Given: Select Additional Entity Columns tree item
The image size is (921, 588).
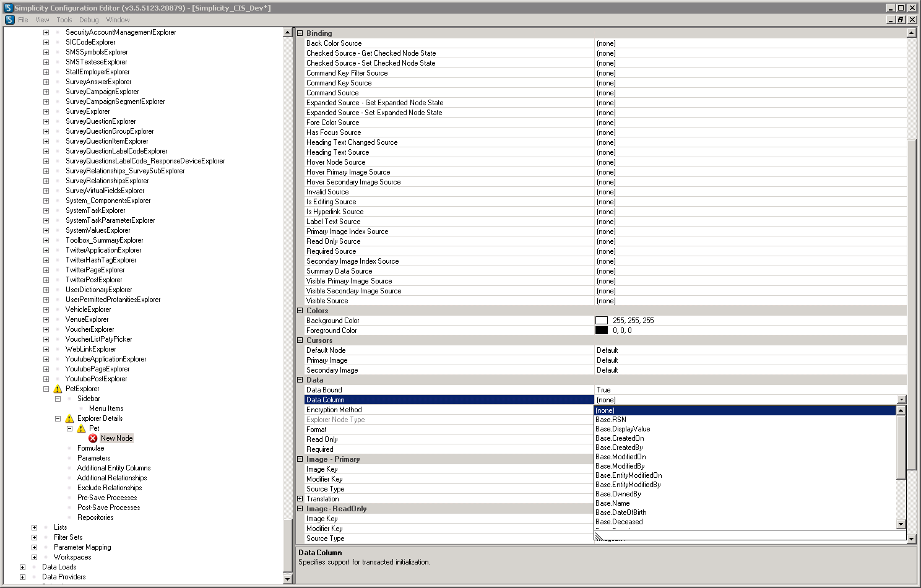Looking at the screenshot, I should click(114, 468).
